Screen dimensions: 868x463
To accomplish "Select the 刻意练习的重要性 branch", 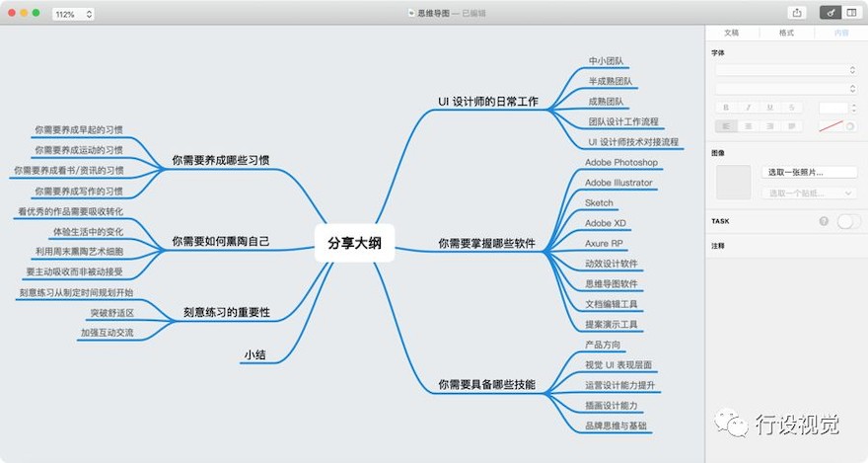I will pos(227,312).
